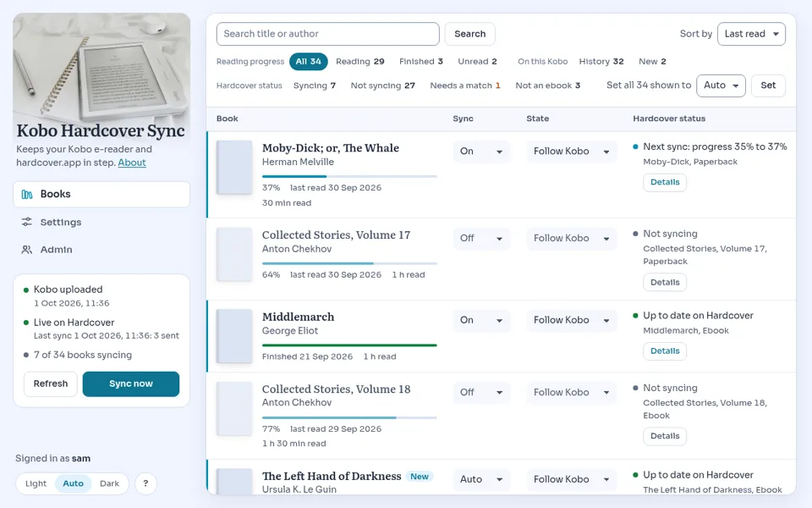The width and height of the screenshot is (812, 508).
Task: Open State dropdown for Middlemarch
Action: pos(571,320)
